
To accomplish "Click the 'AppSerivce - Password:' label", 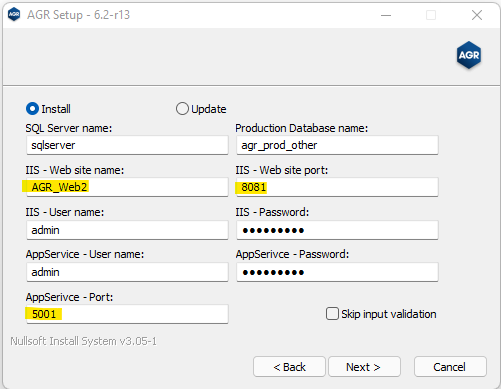I will [292, 254].
